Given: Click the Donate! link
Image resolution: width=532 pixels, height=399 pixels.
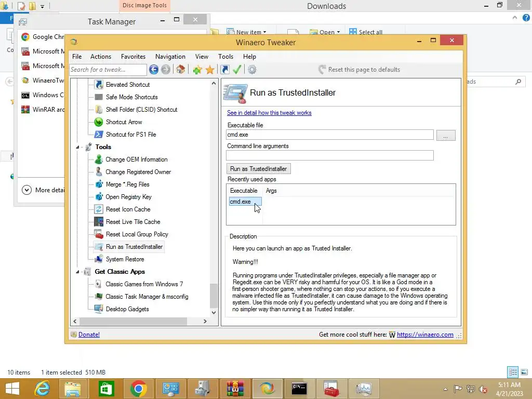Looking at the screenshot, I should [x=89, y=335].
